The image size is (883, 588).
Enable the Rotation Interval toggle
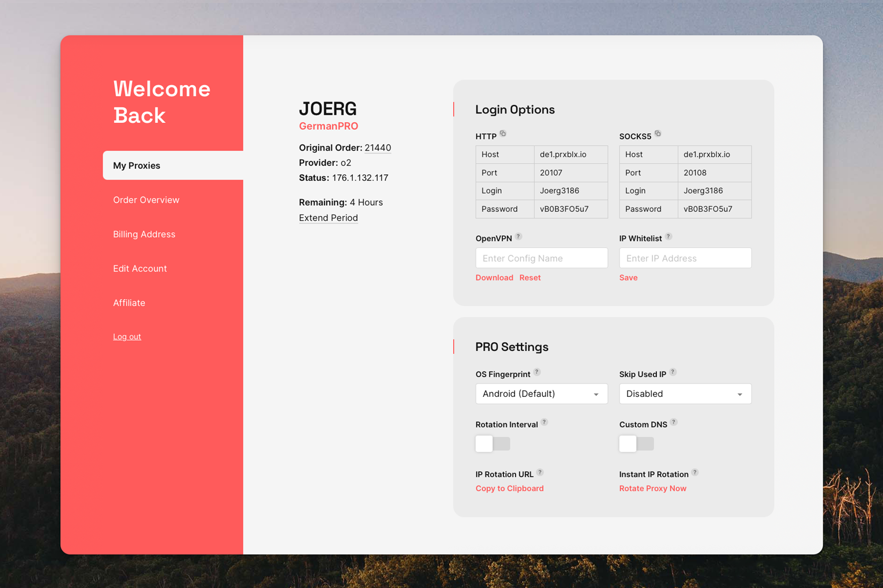pyautogui.click(x=492, y=444)
